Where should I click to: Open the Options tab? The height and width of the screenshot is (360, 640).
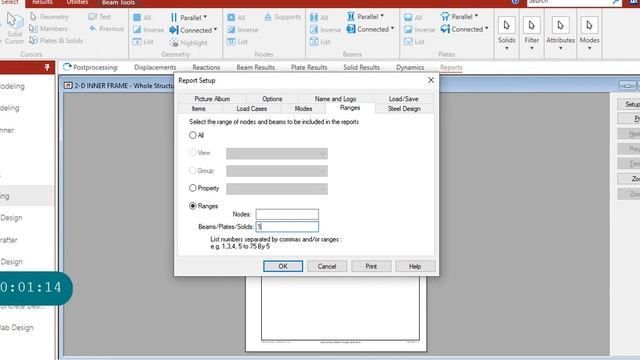tap(272, 99)
